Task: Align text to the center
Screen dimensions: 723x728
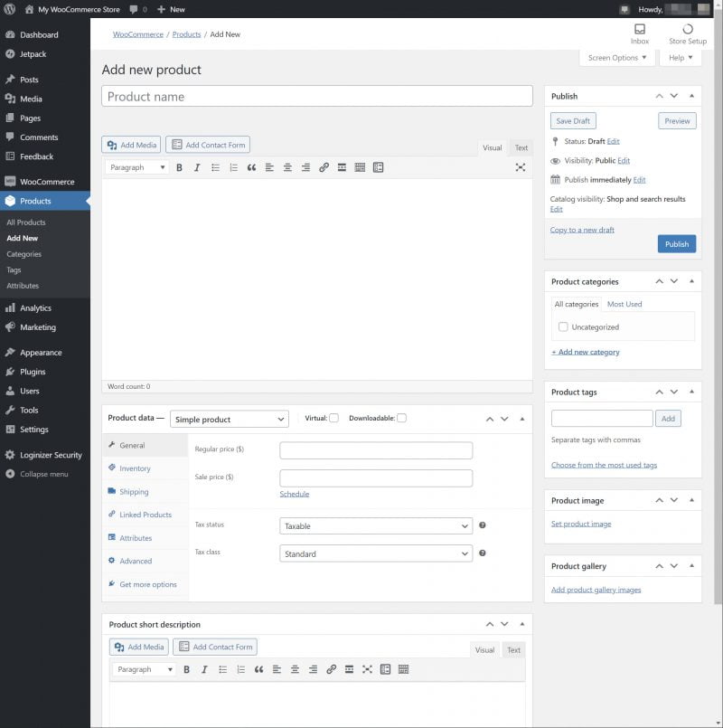Action: pos(287,167)
